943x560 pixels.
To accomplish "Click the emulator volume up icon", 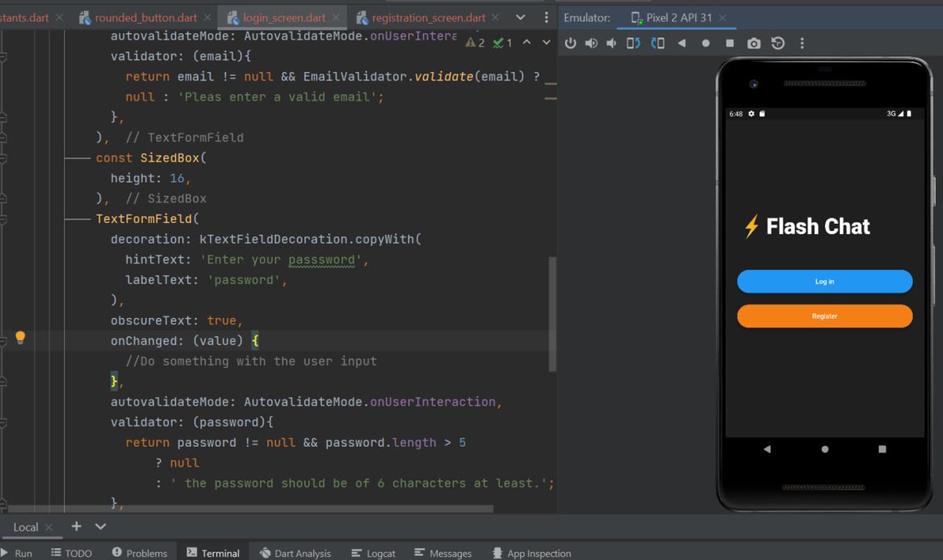I will tap(591, 43).
